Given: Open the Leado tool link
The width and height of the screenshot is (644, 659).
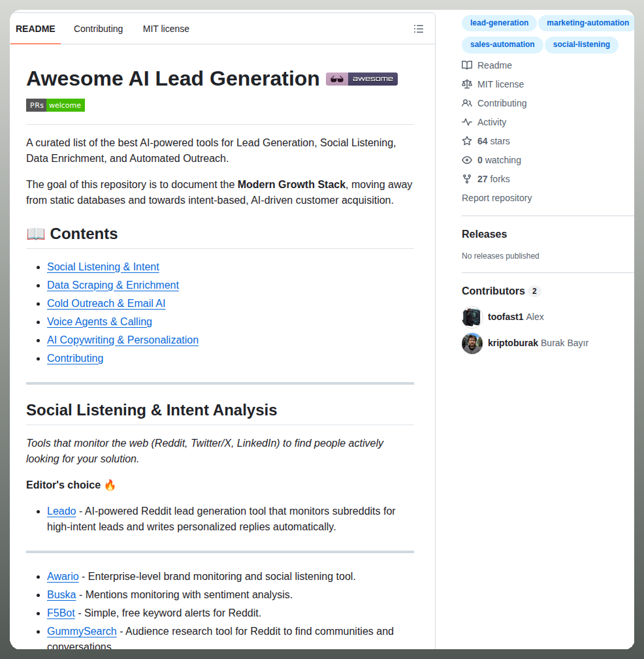Looking at the screenshot, I should (x=61, y=511).
